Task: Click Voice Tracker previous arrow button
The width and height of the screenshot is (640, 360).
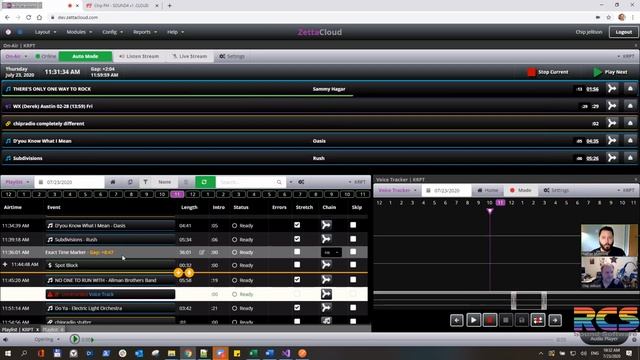Action: [457, 320]
